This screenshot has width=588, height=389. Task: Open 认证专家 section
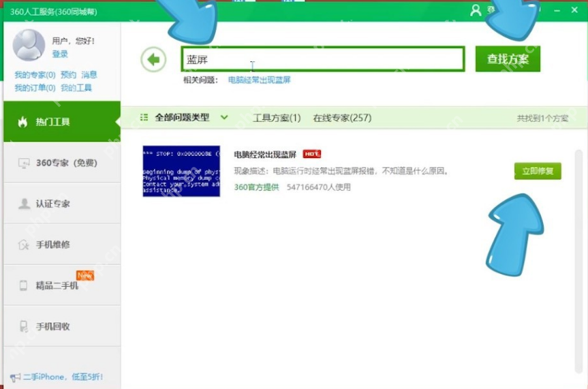[x=62, y=204]
